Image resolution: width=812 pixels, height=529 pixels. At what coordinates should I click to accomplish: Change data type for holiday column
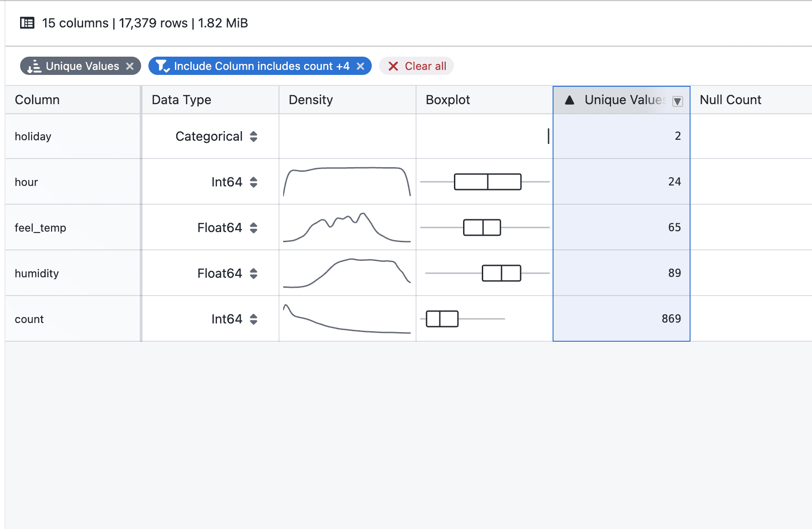click(x=253, y=137)
